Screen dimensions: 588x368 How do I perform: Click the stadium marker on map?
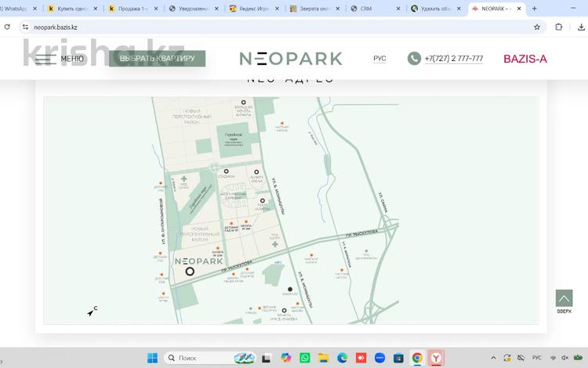click(x=226, y=171)
